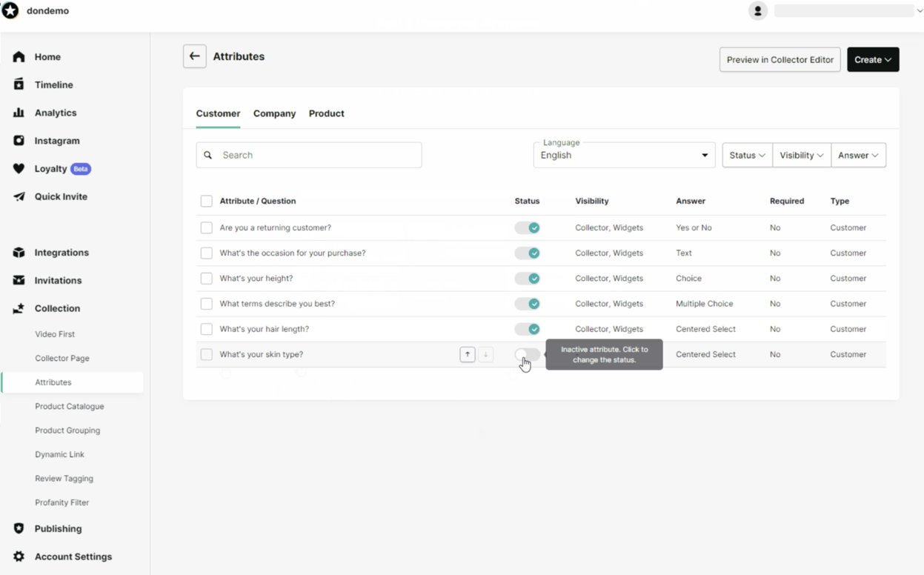Move skin type attribute down with arrow
The width and height of the screenshot is (924, 575).
485,354
